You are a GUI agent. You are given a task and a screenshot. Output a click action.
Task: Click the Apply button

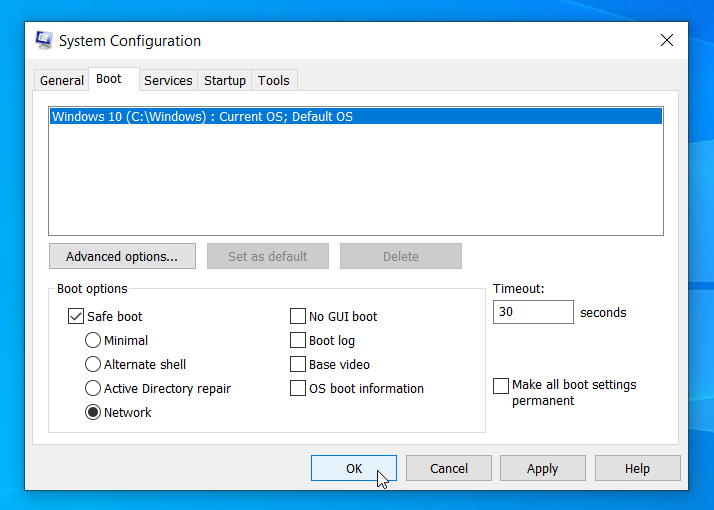point(543,468)
